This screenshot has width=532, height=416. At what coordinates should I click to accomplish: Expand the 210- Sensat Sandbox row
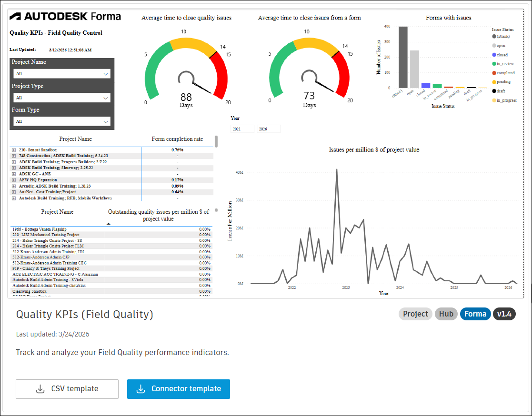13,150
